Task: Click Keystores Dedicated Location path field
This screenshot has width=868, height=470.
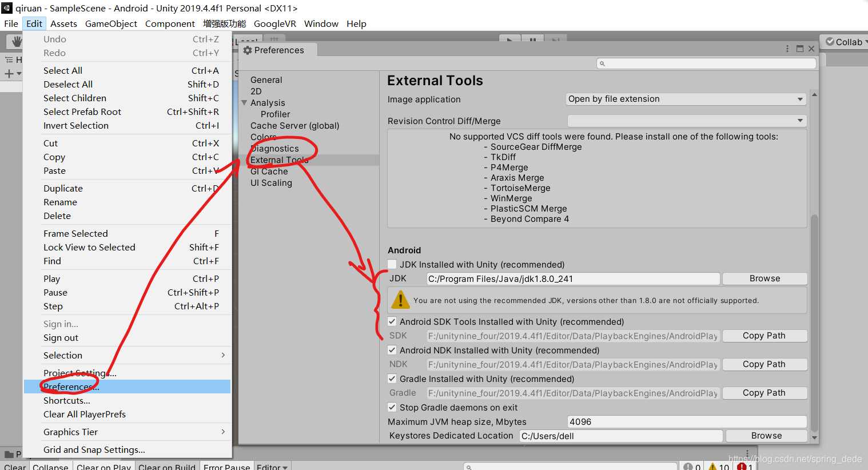Action: (x=621, y=436)
